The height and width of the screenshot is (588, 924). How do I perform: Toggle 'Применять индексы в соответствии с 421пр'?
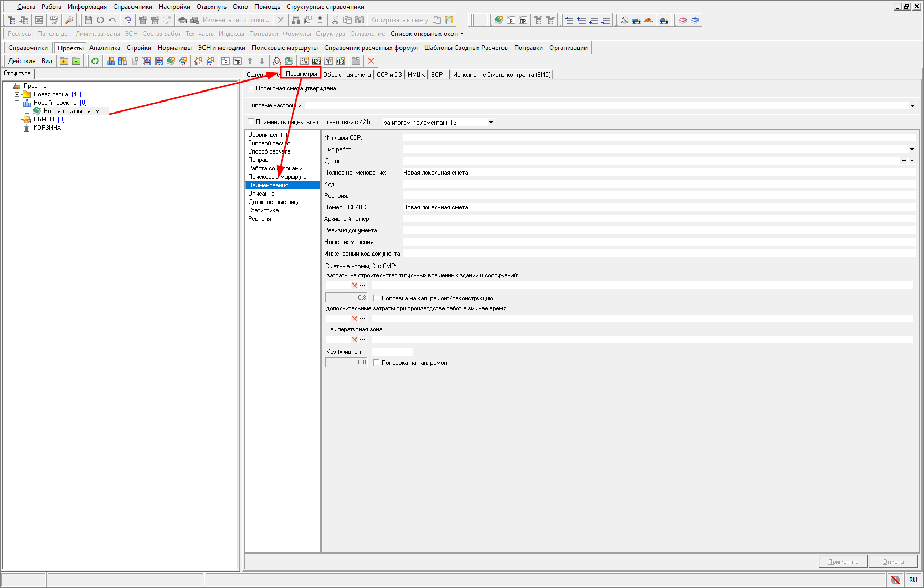(251, 122)
